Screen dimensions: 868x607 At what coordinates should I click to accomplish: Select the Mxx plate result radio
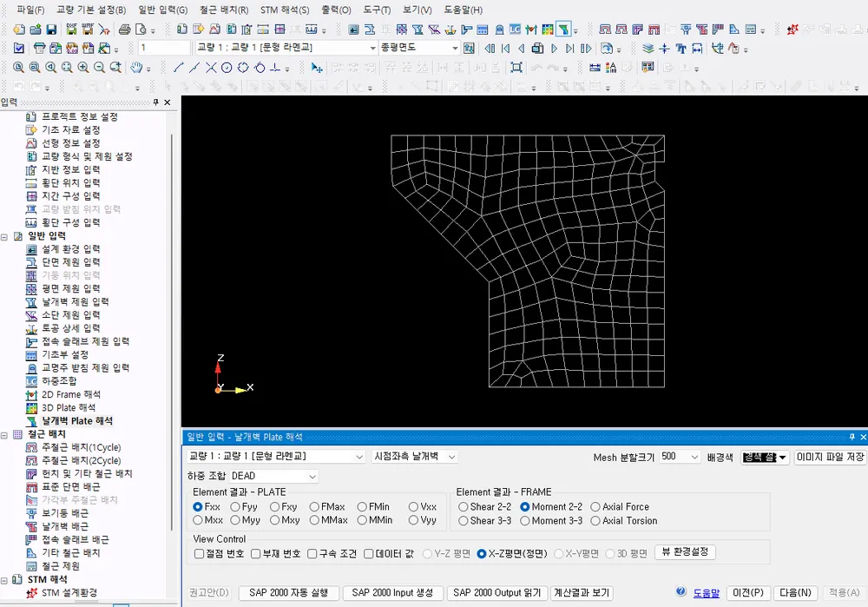[208, 520]
